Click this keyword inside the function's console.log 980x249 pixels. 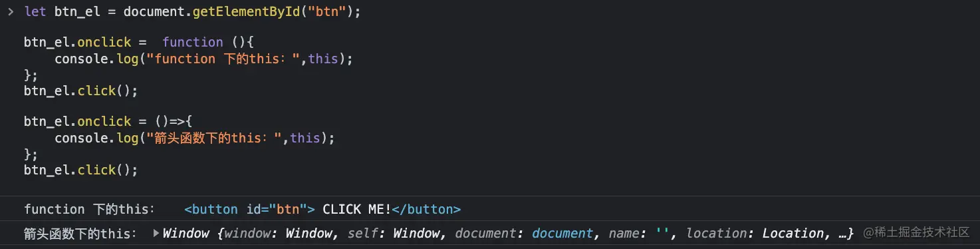pos(323,59)
